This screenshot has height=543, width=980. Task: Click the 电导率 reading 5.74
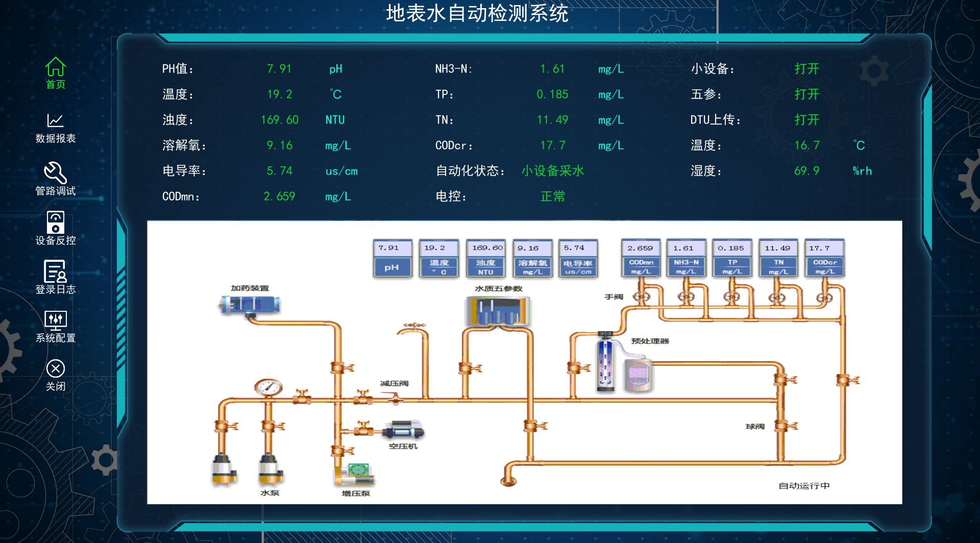(279, 171)
